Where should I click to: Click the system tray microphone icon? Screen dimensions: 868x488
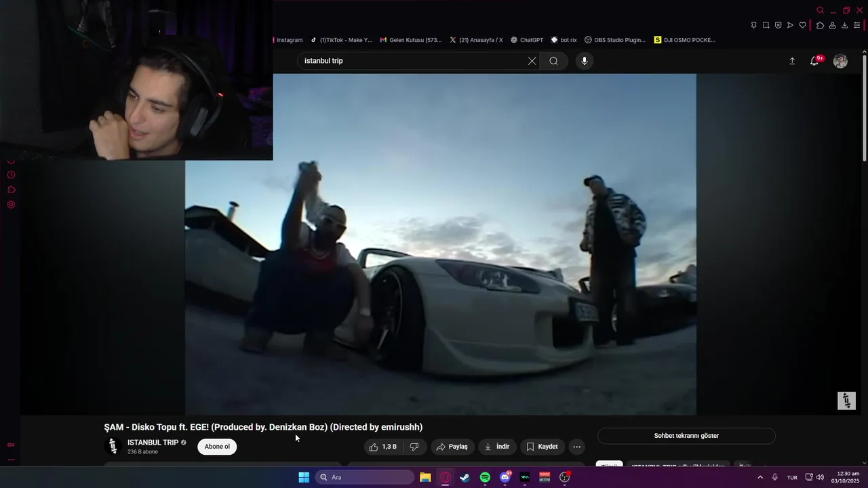(775, 477)
